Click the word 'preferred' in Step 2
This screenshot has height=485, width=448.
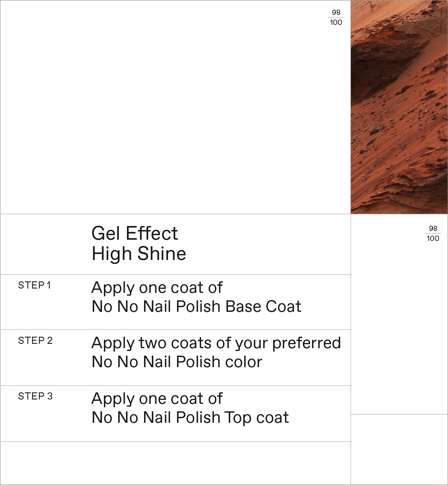[306, 343]
